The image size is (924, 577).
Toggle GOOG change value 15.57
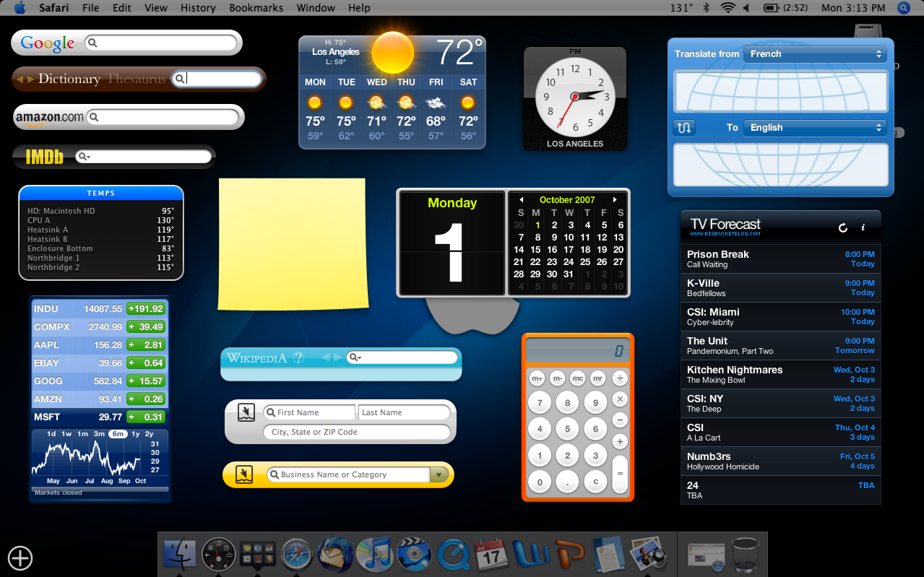(x=146, y=381)
